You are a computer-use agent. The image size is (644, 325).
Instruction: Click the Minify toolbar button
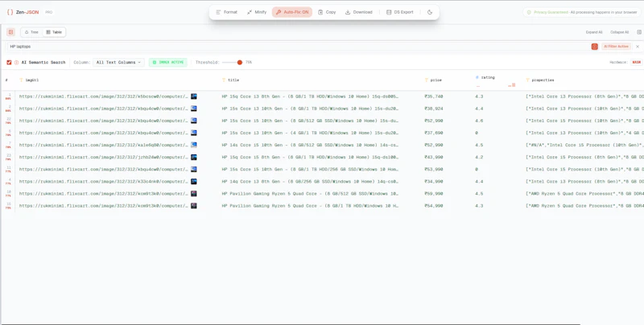pyautogui.click(x=257, y=12)
